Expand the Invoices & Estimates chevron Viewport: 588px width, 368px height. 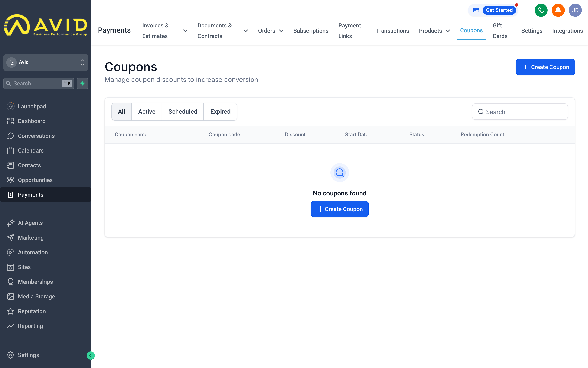coord(185,31)
